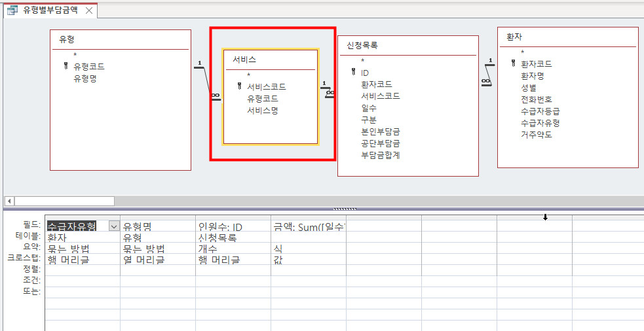The height and width of the screenshot is (331, 644).
Task: Click the primary key icon beside 유형코드
Action: tap(66, 66)
